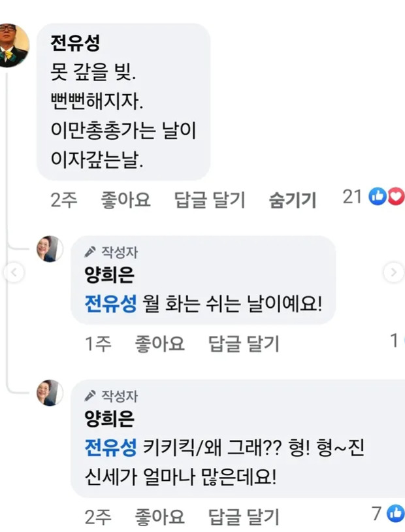Image resolution: width=405 pixels, height=532 pixels.
Task: Open the 전유성 name link on the top comment
Action: tap(74, 44)
